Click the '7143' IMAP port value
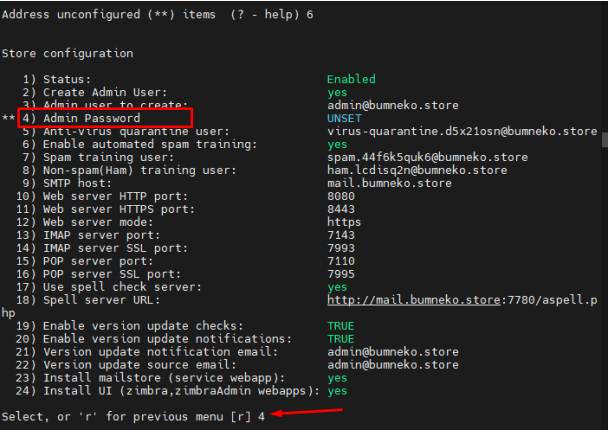This screenshot has height=430, width=608. click(x=341, y=235)
